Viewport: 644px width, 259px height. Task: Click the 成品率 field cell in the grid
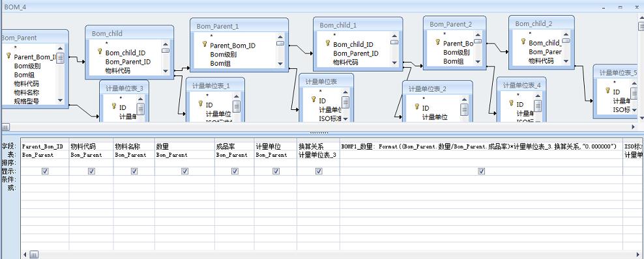[234, 146]
